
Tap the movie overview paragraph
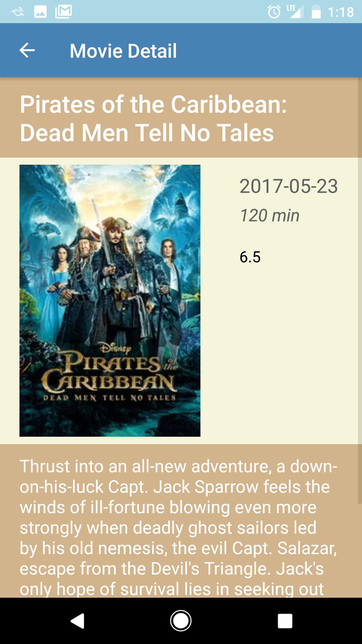(178, 528)
